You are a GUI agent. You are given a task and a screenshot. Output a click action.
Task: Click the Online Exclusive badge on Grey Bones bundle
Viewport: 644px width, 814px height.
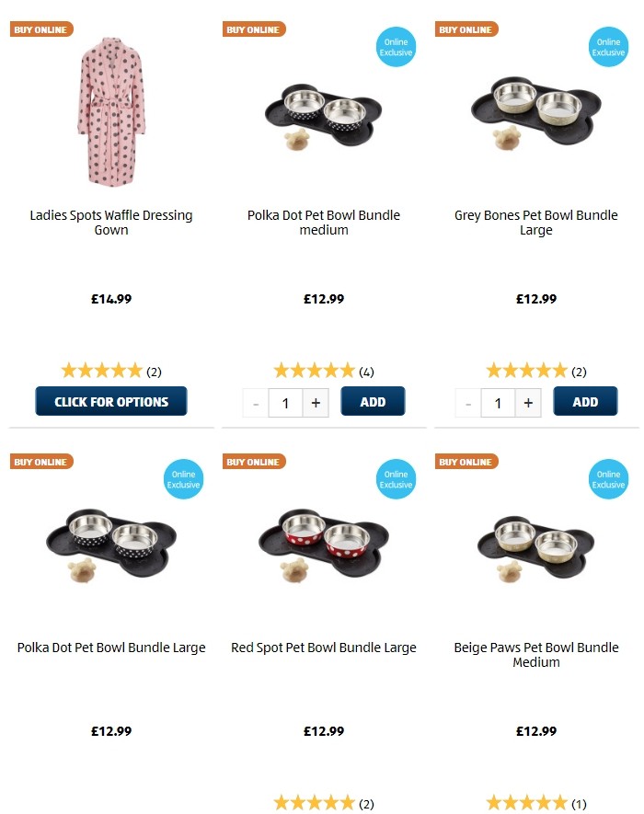pyautogui.click(x=608, y=46)
